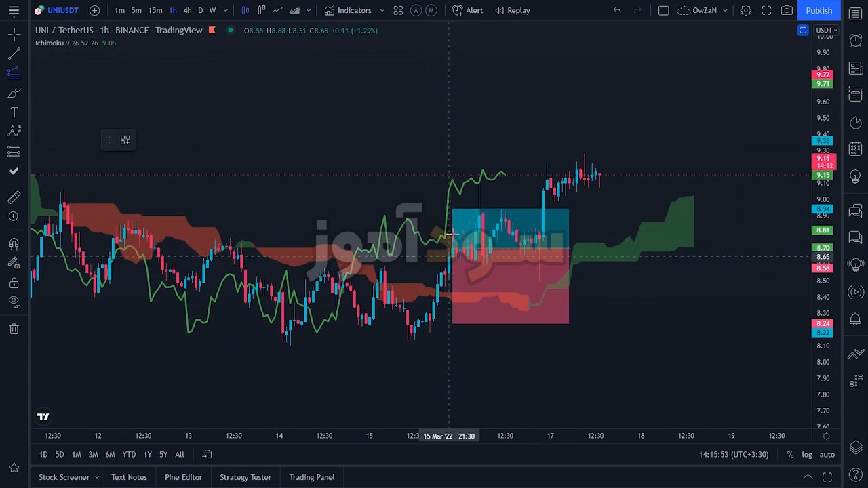Show All data range
The width and height of the screenshot is (868, 488).
(x=180, y=455)
